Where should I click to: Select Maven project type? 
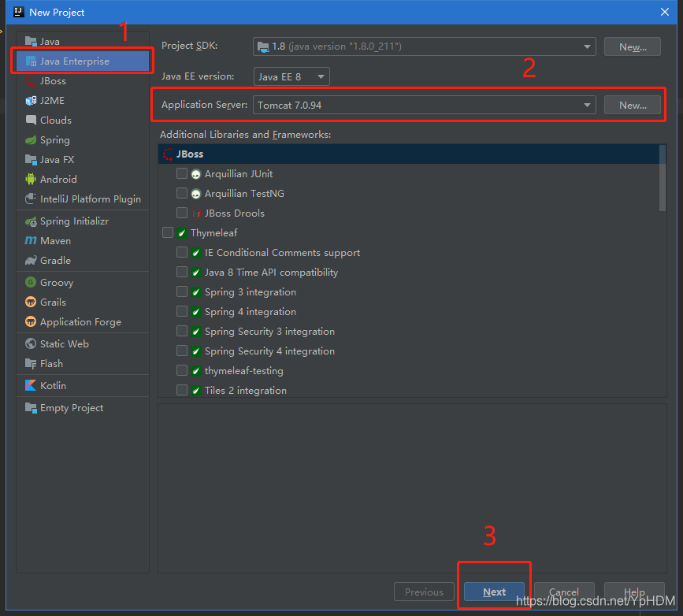click(83, 240)
